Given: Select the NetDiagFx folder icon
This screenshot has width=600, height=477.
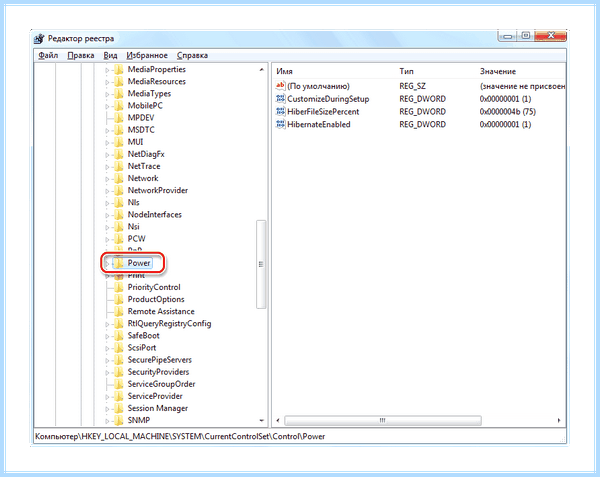Looking at the screenshot, I should (x=119, y=154).
